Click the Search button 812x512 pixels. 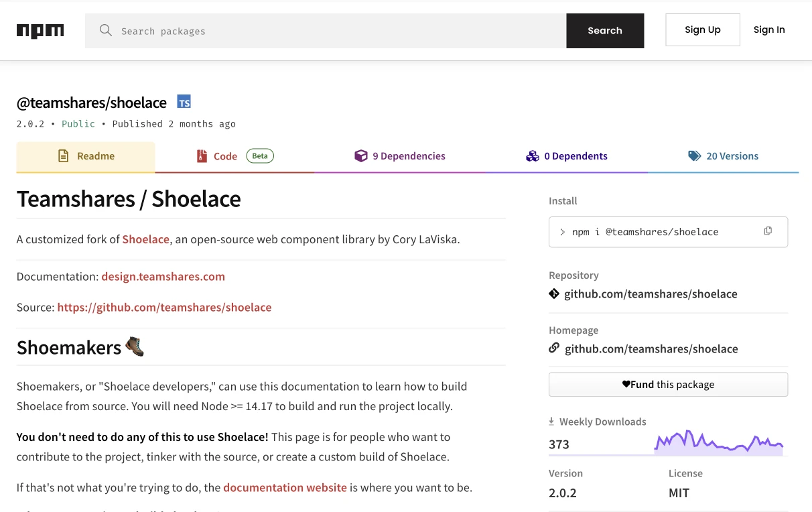[605, 31]
